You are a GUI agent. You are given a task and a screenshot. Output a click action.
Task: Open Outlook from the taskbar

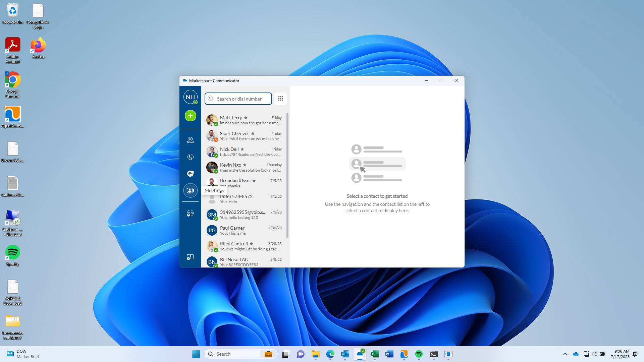(345, 354)
